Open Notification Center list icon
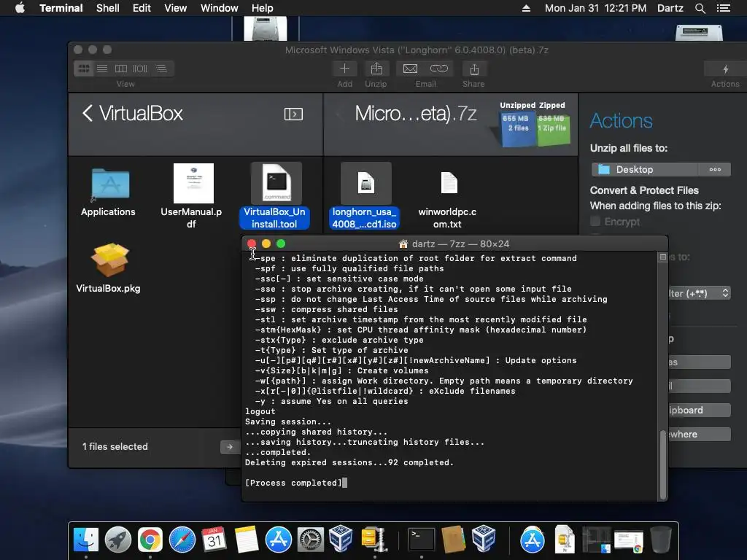Image resolution: width=747 pixels, height=560 pixels. click(724, 8)
